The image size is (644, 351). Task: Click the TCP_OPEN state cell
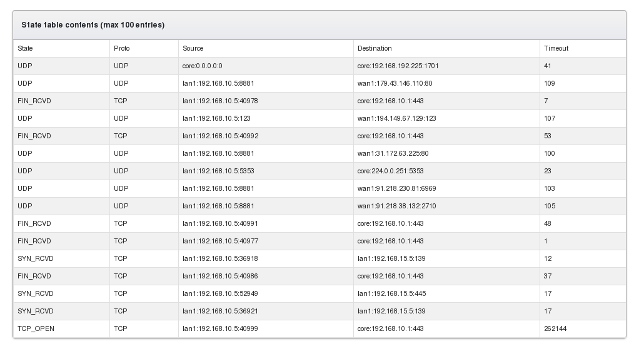click(x=36, y=328)
